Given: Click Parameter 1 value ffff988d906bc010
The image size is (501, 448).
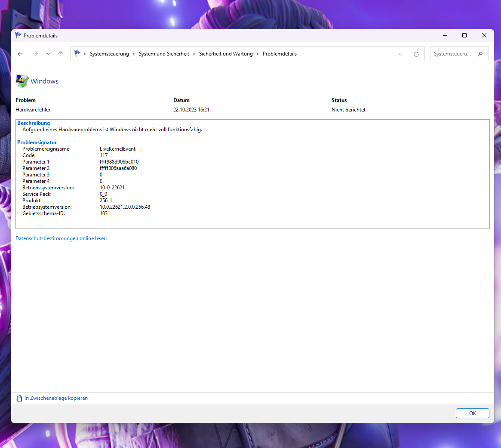Looking at the screenshot, I should click(x=119, y=161).
